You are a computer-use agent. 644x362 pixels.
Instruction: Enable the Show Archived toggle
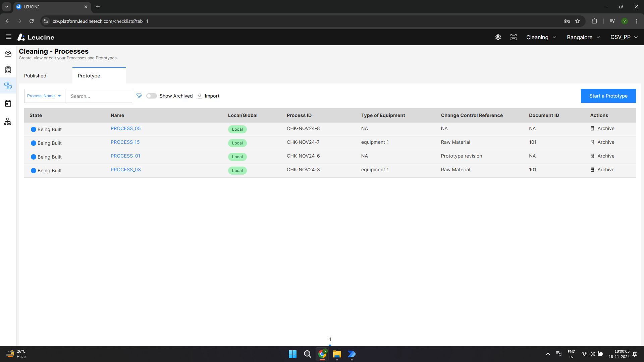click(x=152, y=96)
